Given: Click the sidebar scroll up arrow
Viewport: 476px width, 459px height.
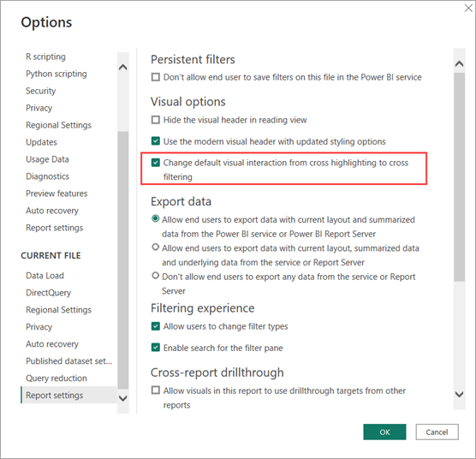Looking at the screenshot, I should pyautogui.click(x=123, y=67).
